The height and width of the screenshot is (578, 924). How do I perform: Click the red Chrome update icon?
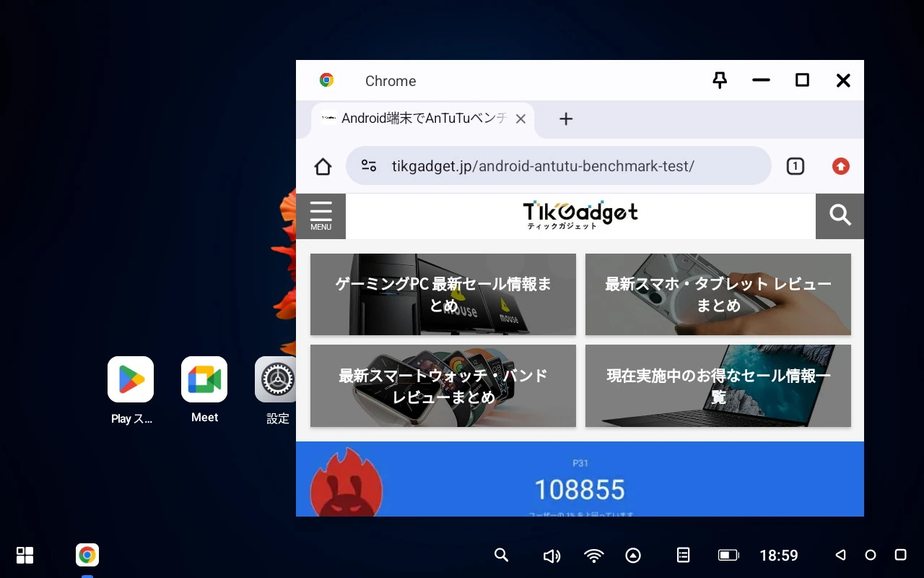tap(840, 167)
